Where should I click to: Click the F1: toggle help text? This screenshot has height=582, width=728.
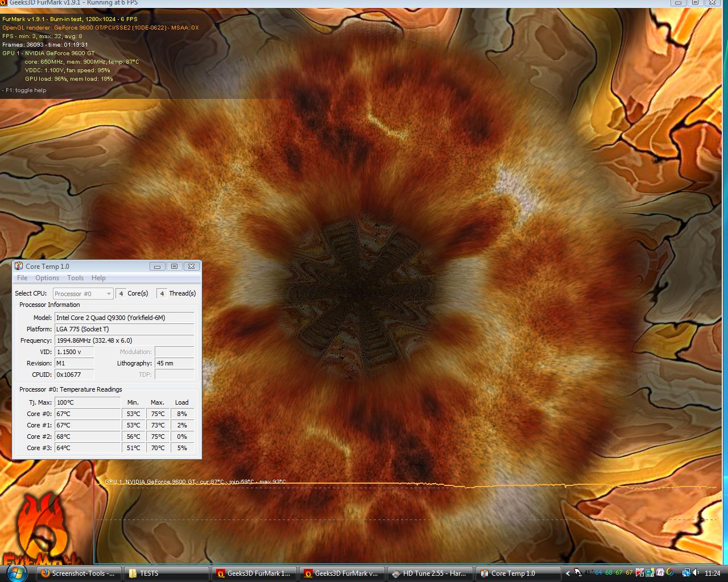[26, 90]
